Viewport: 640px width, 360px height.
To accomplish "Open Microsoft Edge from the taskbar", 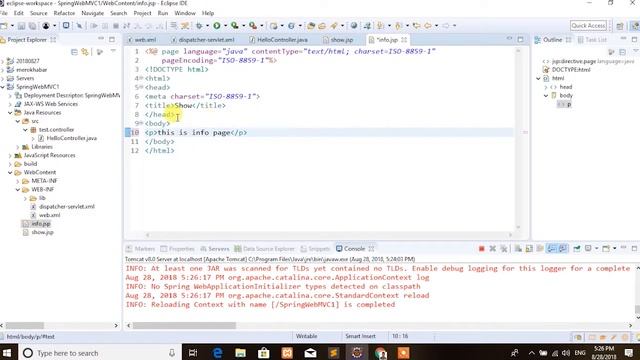I will pyautogui.click(x=217, y=353).
